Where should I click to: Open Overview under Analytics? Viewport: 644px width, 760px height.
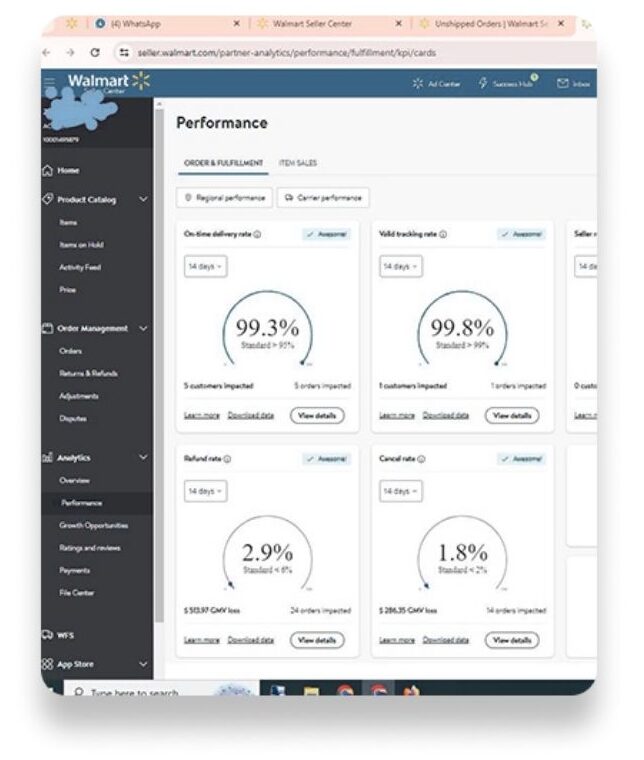pos(74,480)
